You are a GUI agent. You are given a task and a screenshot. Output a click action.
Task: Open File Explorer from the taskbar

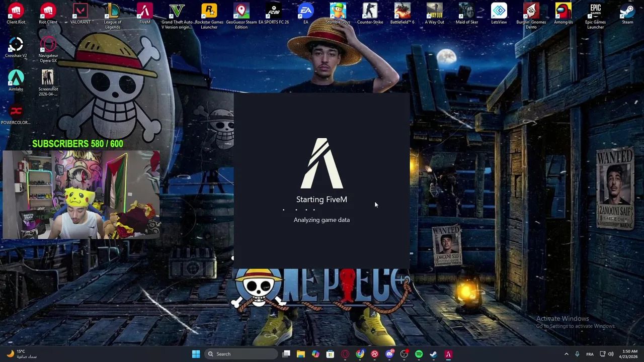coord(301,354)
